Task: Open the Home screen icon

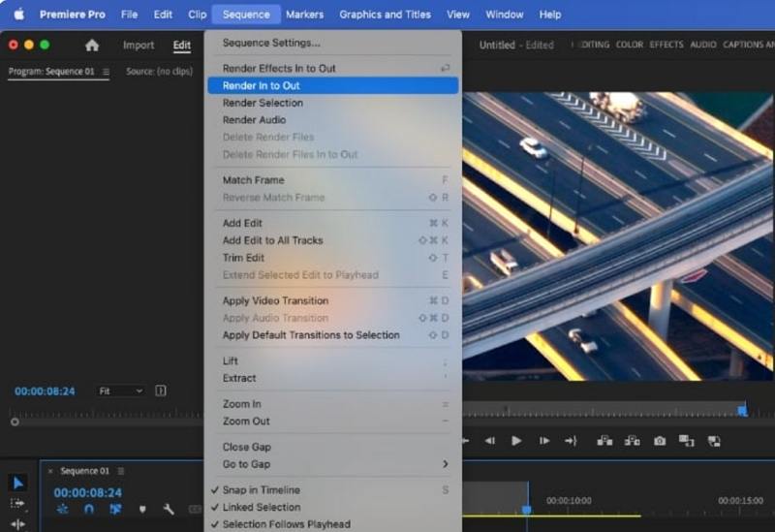Action: tap(92, 46)
